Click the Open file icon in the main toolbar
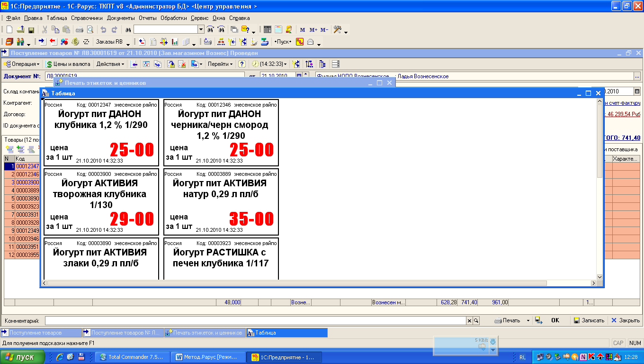 (20, 29)
